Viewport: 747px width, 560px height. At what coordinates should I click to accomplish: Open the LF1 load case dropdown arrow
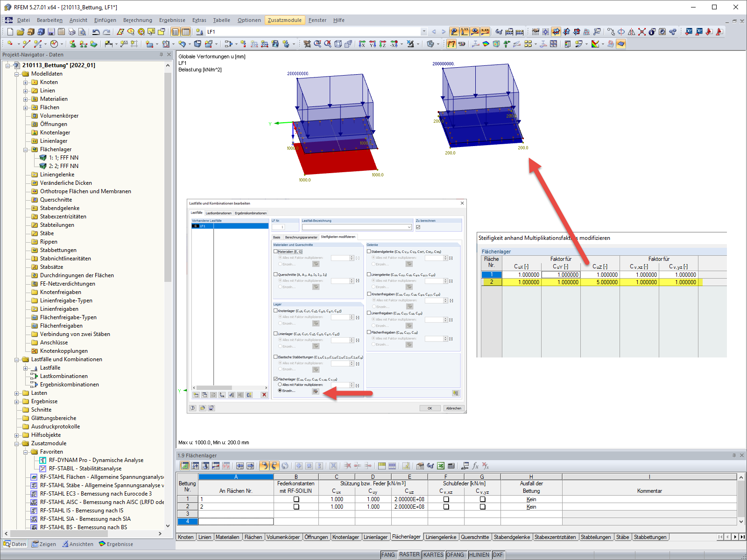(424, 32)
